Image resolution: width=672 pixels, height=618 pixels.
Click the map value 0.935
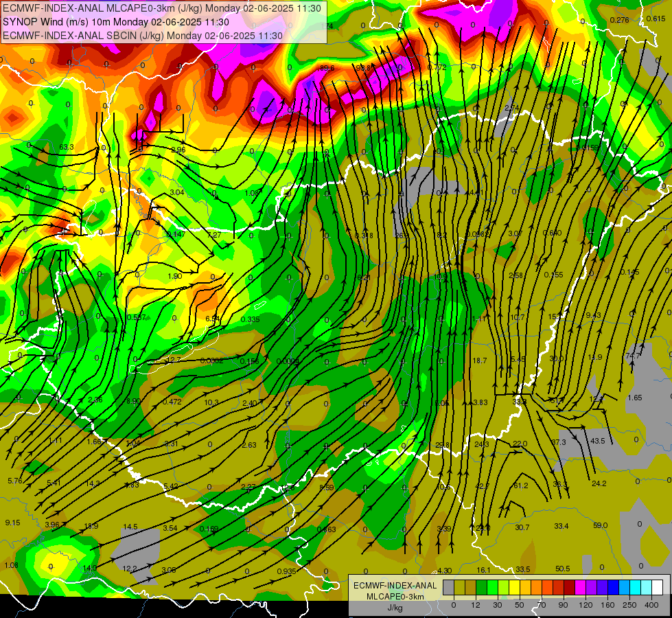click(x=287, y=571)
